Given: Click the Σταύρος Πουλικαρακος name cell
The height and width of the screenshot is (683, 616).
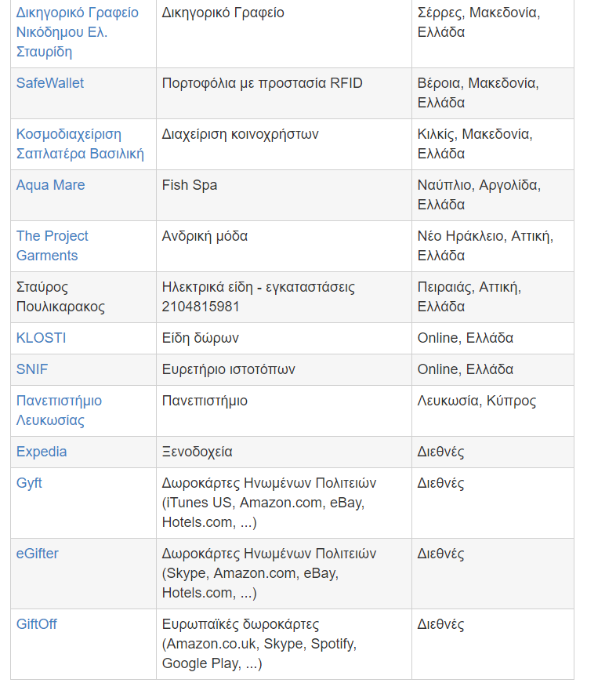Looking at the screenshot, I should 60,296.
